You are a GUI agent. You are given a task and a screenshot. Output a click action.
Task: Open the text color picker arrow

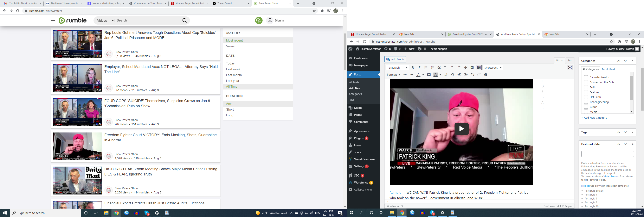423,75
